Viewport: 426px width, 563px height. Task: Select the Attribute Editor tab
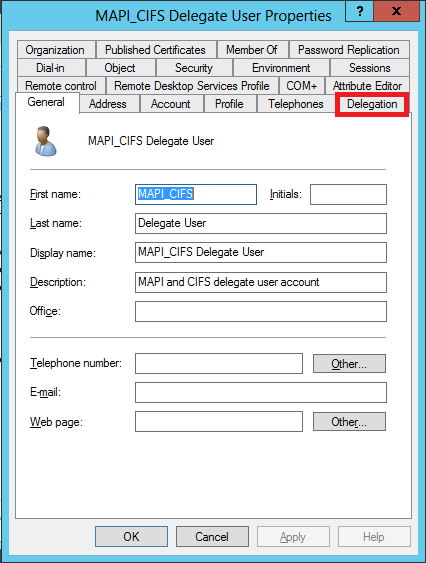[367, 86]
